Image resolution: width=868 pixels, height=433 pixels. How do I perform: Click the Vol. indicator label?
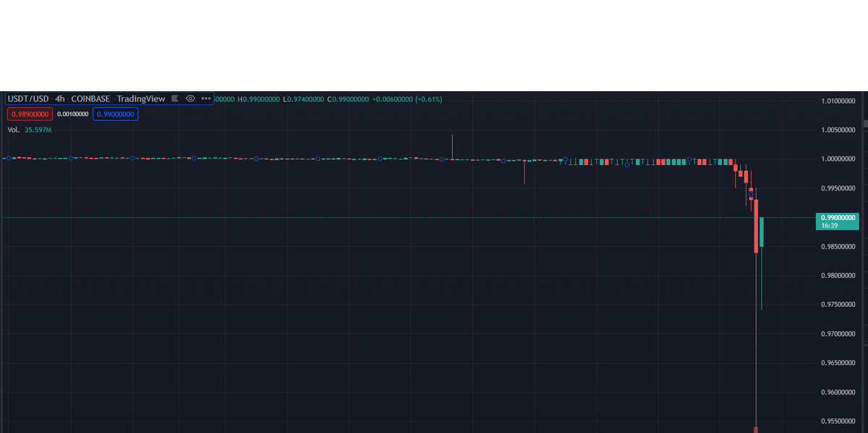point(13,130)
